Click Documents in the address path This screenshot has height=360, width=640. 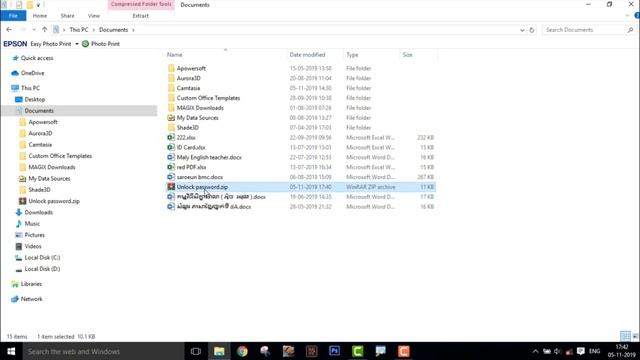click(113, 30)
